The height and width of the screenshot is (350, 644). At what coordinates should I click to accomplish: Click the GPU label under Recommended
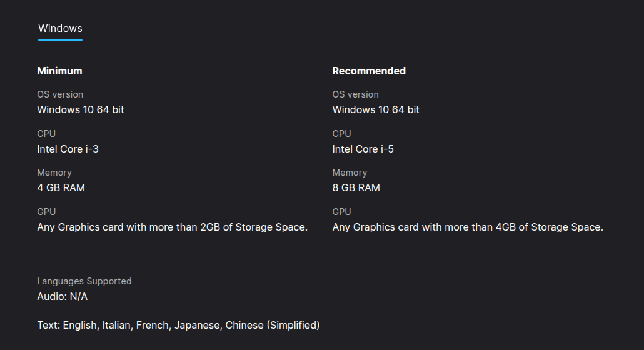(x=341, y=212)
